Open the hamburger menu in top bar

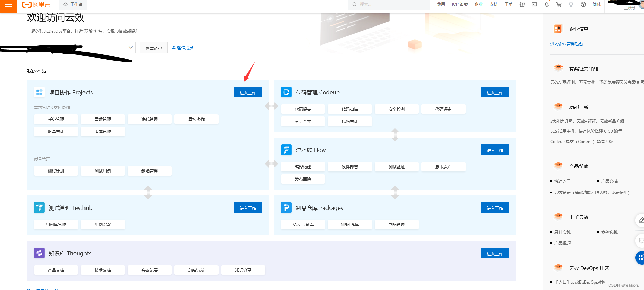pos(8,5)
